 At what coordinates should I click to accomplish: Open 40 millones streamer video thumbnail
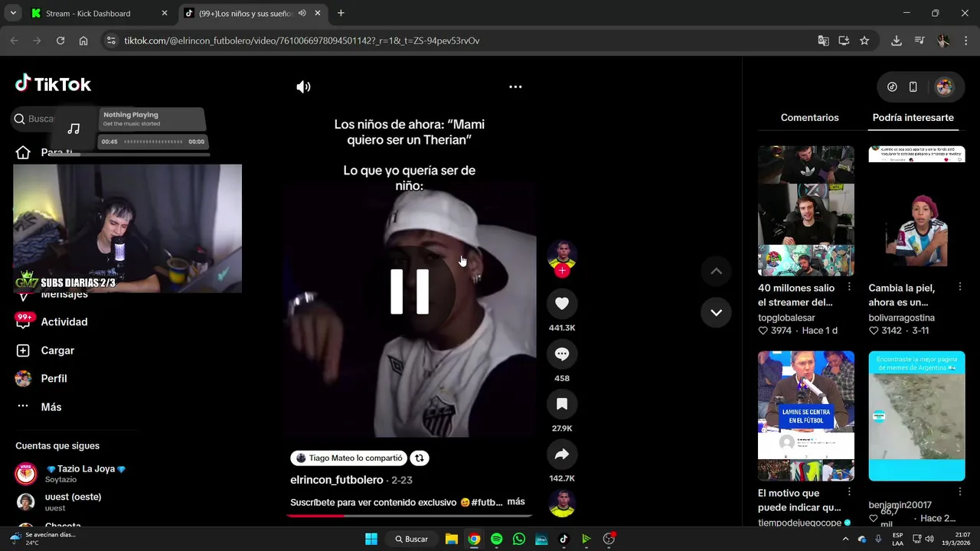[x=806, y=210]
